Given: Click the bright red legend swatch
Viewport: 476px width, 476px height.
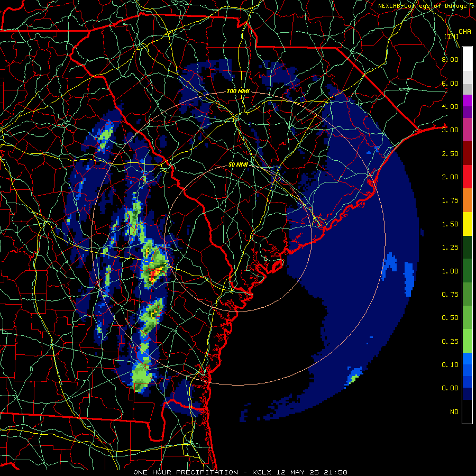Looking at the screenshot, I should click(x=467, y=177).
